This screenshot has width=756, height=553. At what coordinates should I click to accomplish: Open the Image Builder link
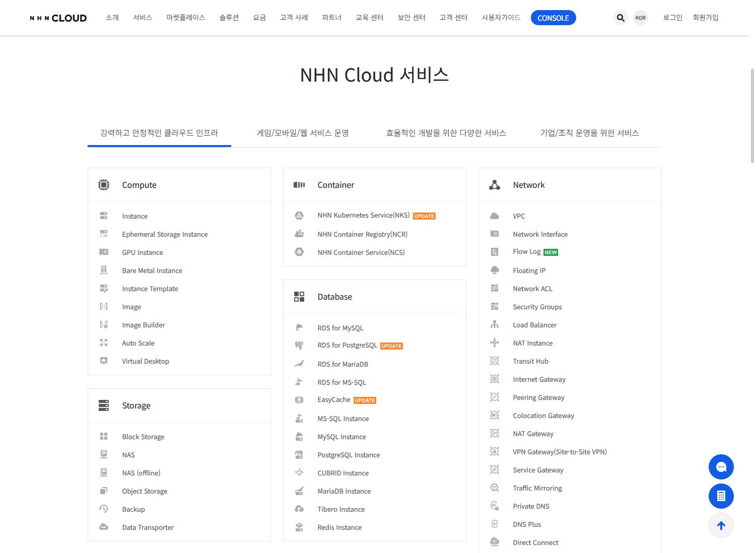144,325
